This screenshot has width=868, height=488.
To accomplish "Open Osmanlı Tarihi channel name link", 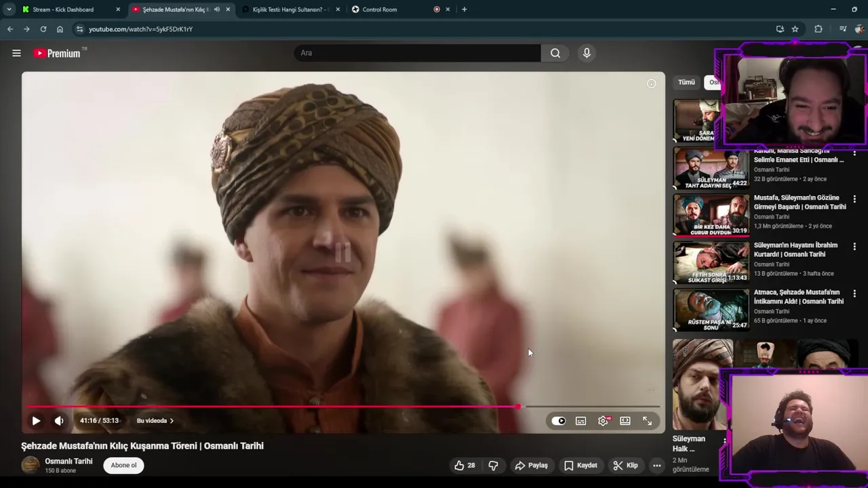I will click(68, 461).
